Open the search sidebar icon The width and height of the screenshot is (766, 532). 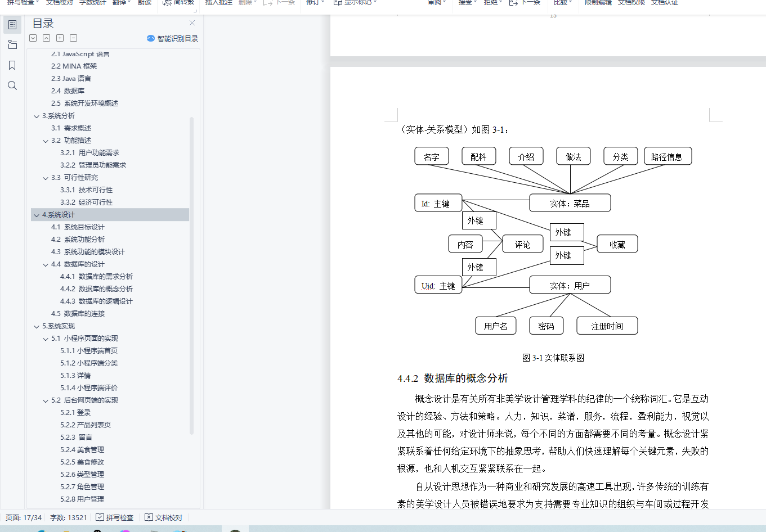tap(12, 85)
